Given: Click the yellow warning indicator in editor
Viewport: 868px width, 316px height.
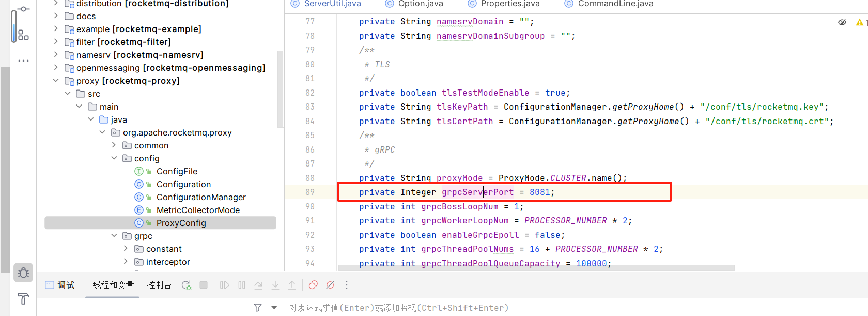Looking at the screenshot, I should point(860,22).
